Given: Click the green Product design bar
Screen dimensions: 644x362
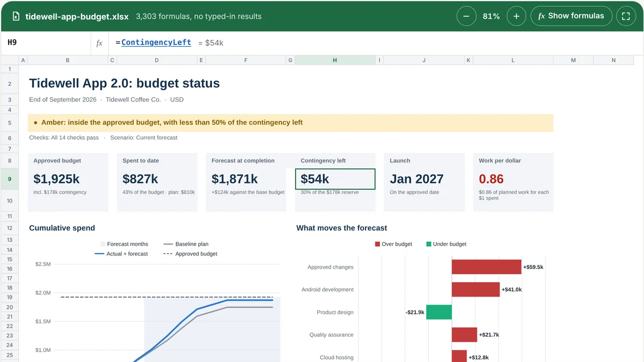Looking at the screenshot, I should coord(439,312).
